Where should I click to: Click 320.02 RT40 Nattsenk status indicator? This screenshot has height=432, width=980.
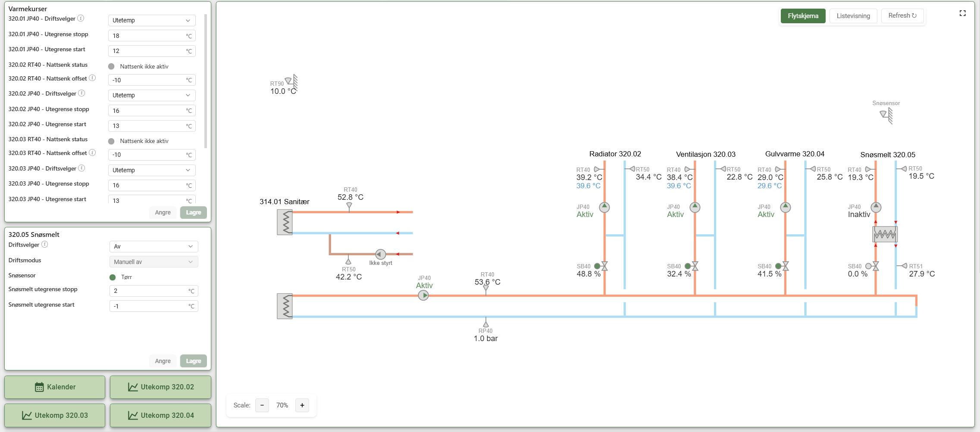[111, 66]
